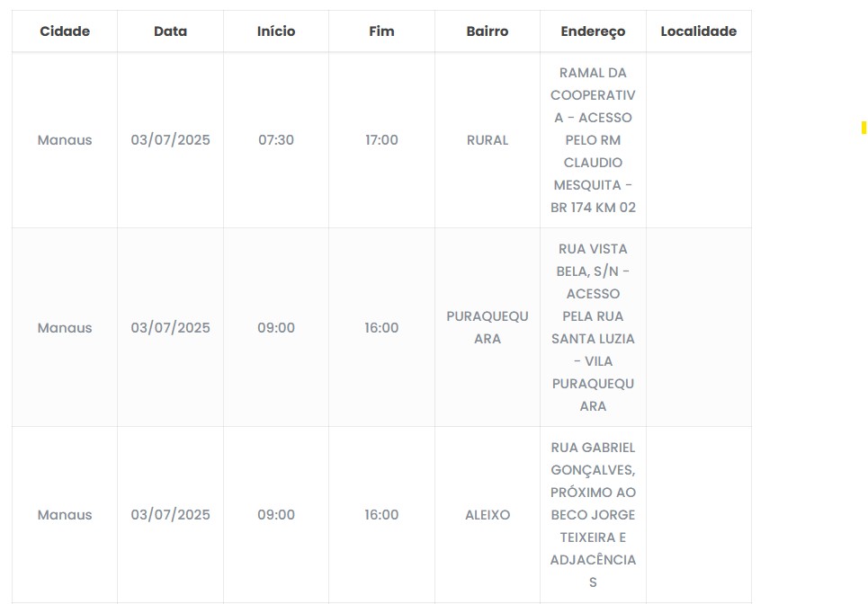Click the small yellow marker at right
Screen dimensions: 868x604
click(x=864, y=128)
